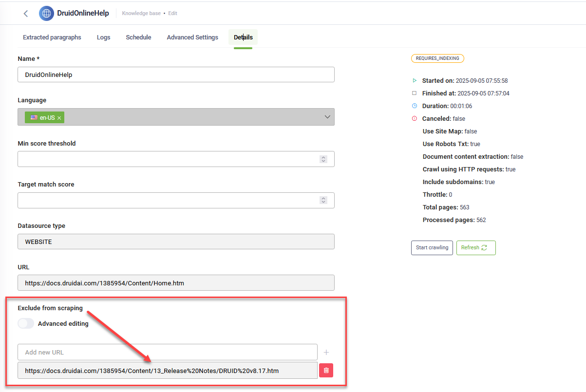Screen dimensions: 586x392
Task: Click the excluded DRUID v8.17 URL field
Action: click(x=168, y=371)
